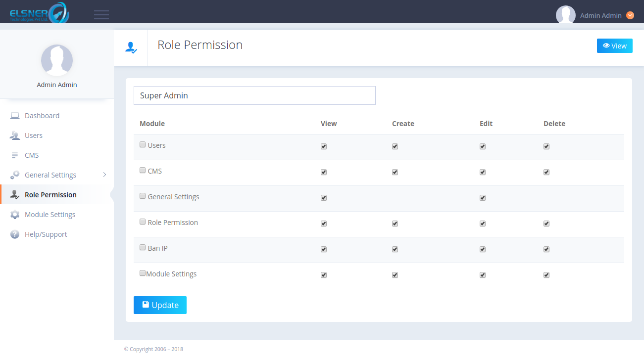Open the Admin Admin user dropdown arrow
Screen dimensions: 644x358
point(630,15)
